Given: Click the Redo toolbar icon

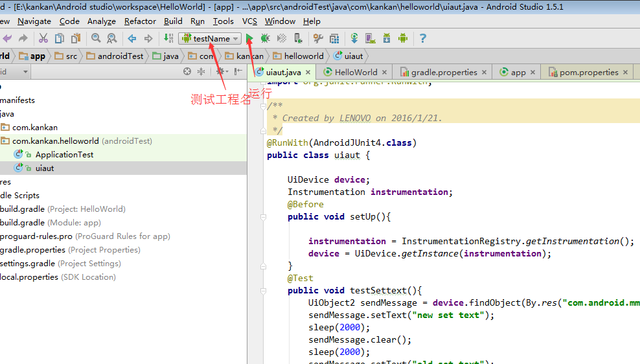Looking at the screenshot, I should coord(23,38).
